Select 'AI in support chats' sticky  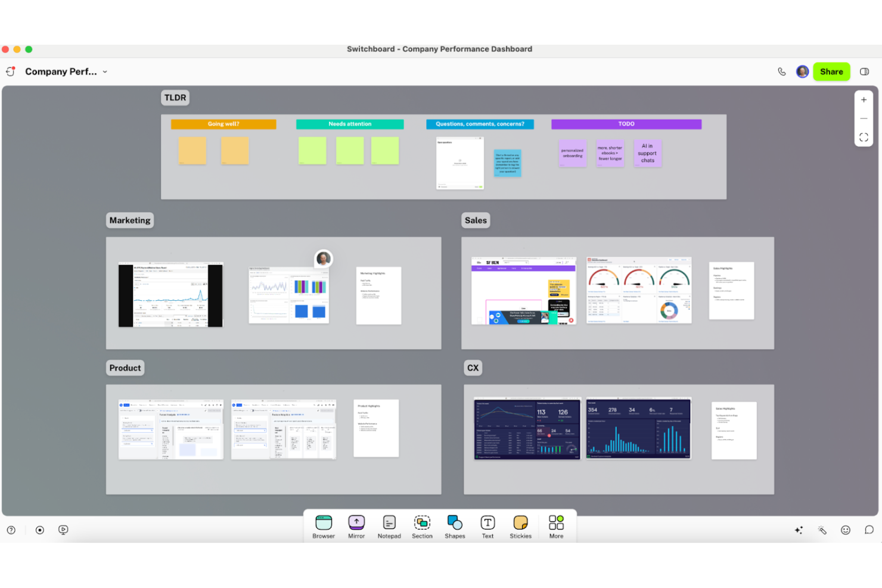tap(648, 153)
